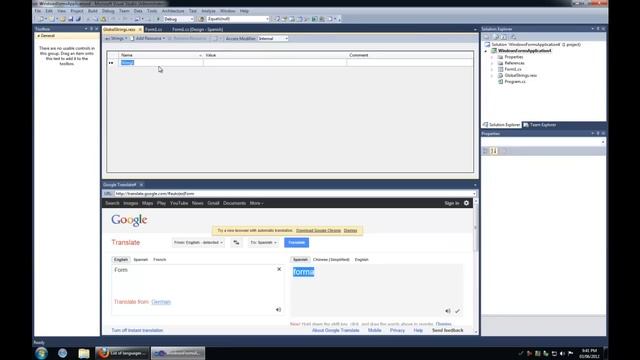Switch to the Team Explorer tab
The image size is (640, 360).
[540, 125]
